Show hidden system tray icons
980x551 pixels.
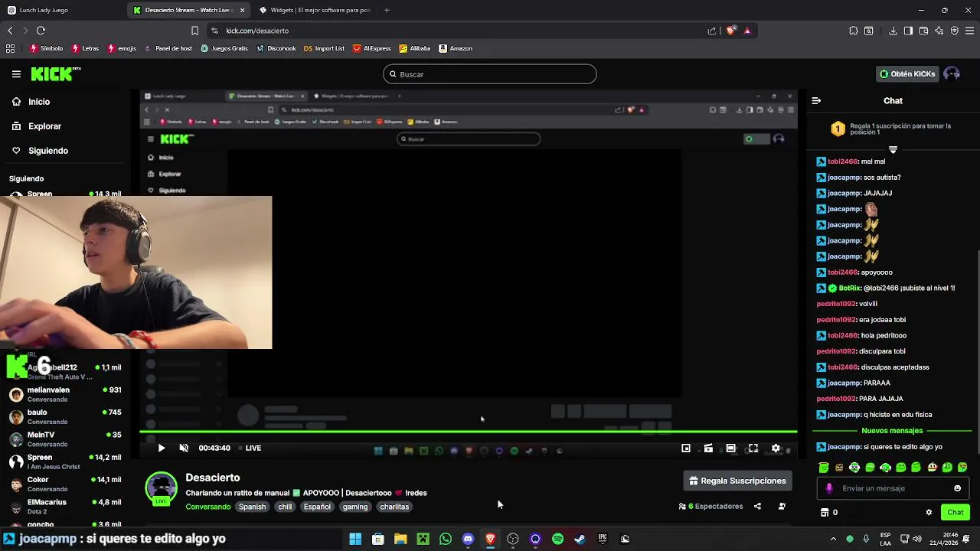(x=833, y=539)
